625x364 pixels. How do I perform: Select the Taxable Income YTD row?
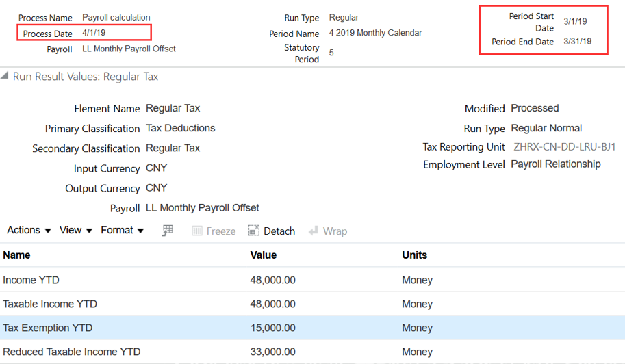click(x=50, y=304)
